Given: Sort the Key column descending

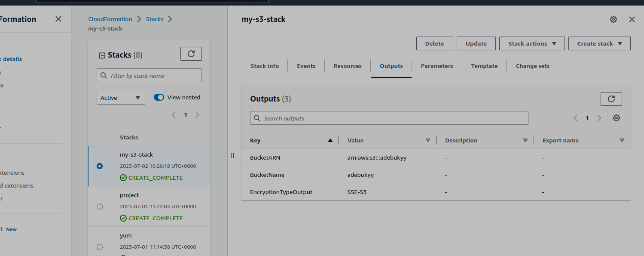Looking at the screenshot, I should click(330, 140).
